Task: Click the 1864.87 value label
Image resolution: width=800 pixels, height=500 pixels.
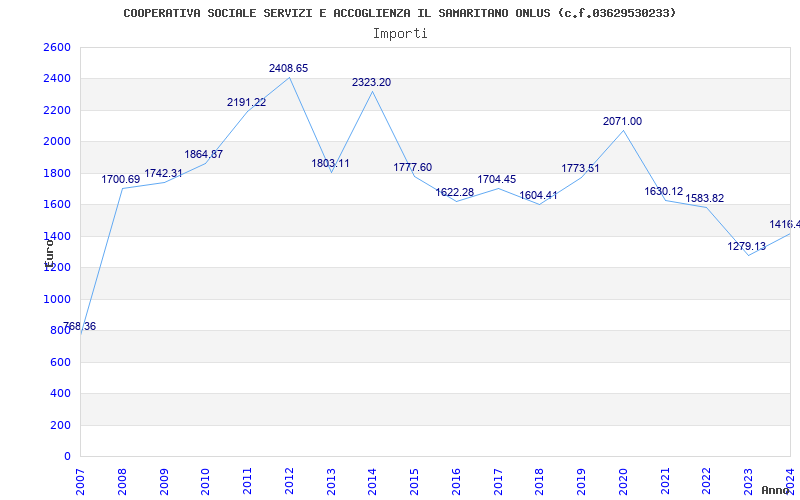Action: [204, 155]
